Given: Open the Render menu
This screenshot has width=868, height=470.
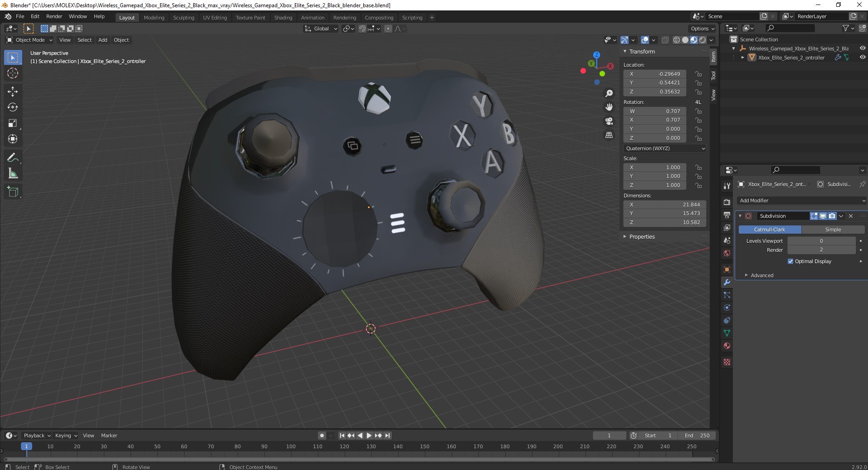Looking at the screenshot, I should pyautogui.click(x=54, y=16).
